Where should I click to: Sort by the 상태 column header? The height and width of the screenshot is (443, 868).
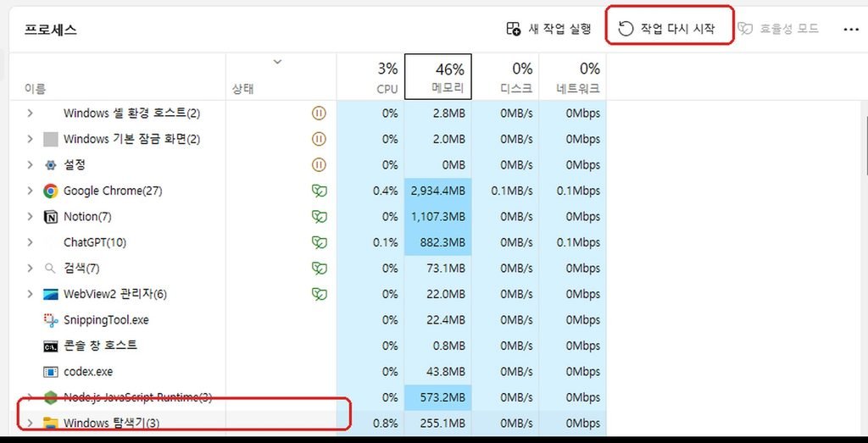pos(281,77)
